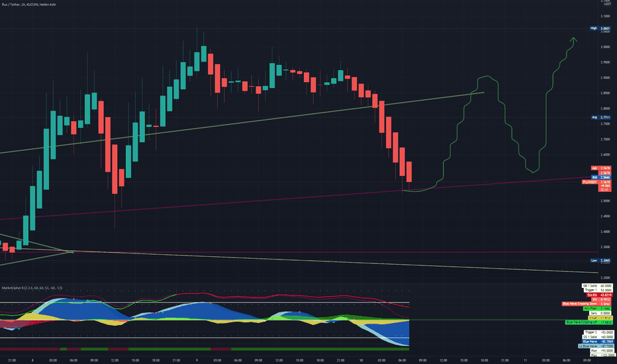Click the OS 1 Solid -60.0000 label
Viewport: 617px width, 364px height.
point(598,337)
